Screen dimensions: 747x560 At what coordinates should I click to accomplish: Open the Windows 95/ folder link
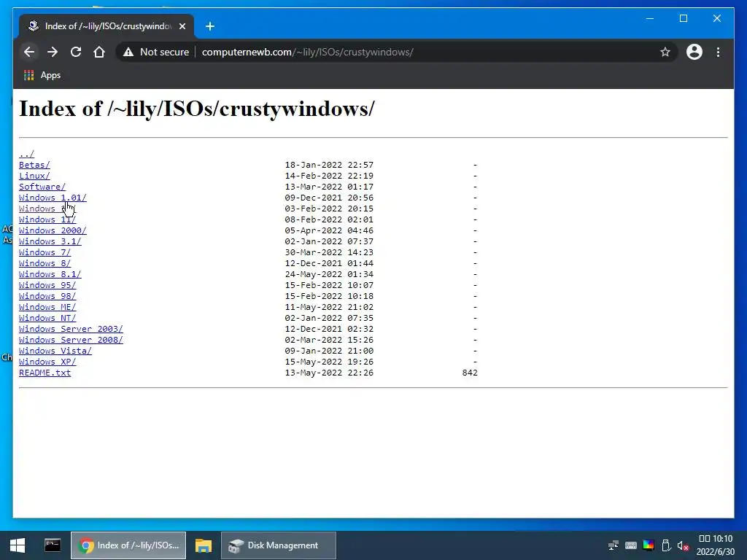coord(47,285)
